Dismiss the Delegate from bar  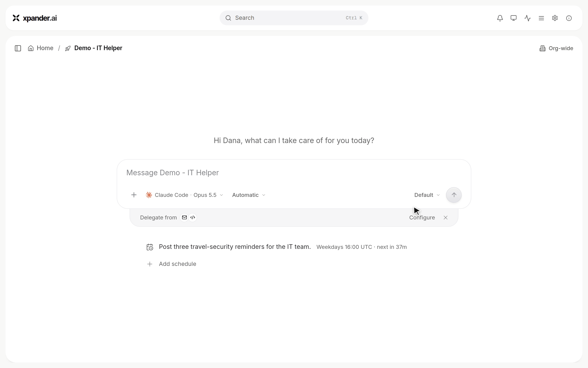coord(445,218)
